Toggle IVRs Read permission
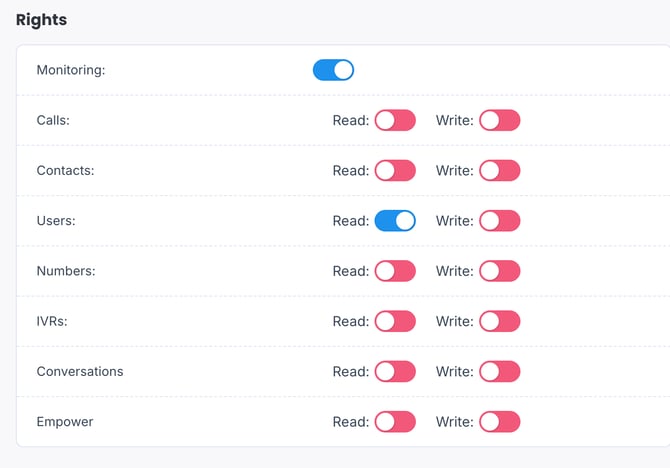This screenshot has width=670, height=468. 395,321
